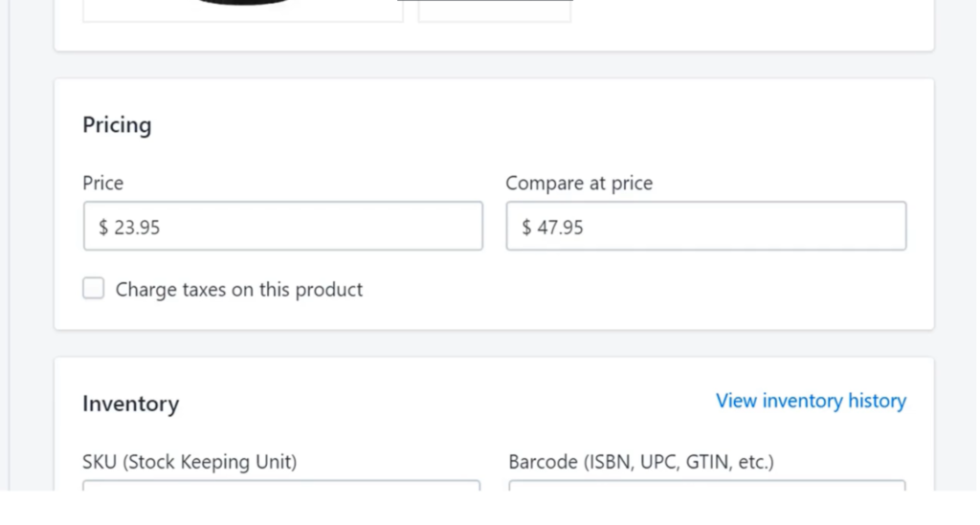Click the dollar sign in the Price field

pyautogui.click(x=103, y=228)
